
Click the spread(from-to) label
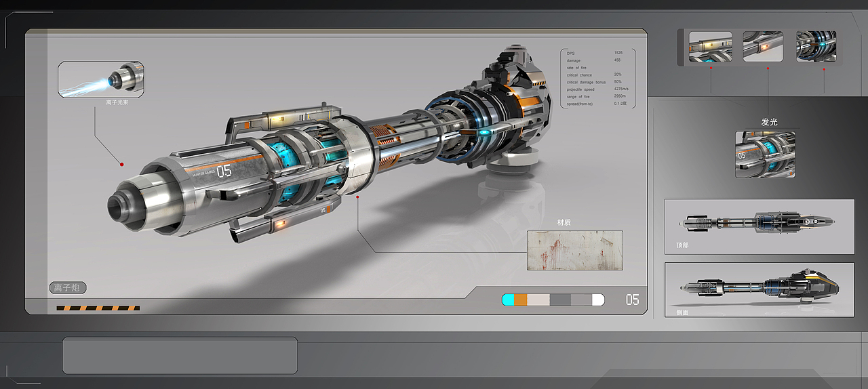(x=580, y=104)
